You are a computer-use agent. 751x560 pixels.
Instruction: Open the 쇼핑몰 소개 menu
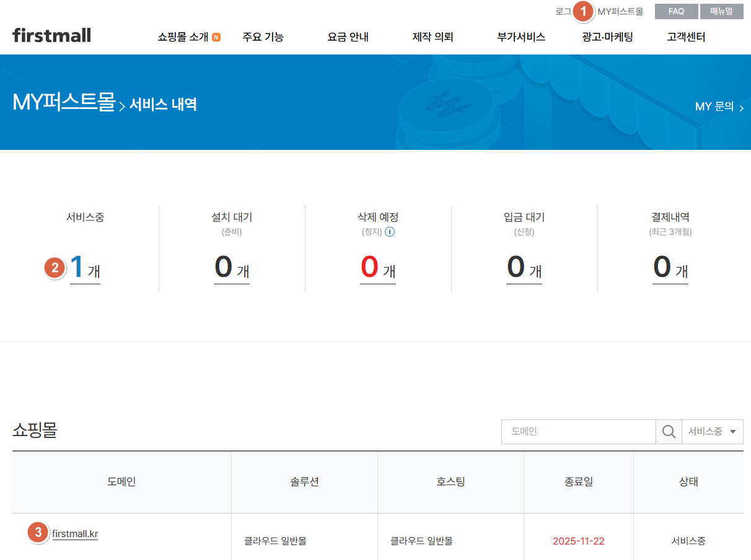(183, 37)
